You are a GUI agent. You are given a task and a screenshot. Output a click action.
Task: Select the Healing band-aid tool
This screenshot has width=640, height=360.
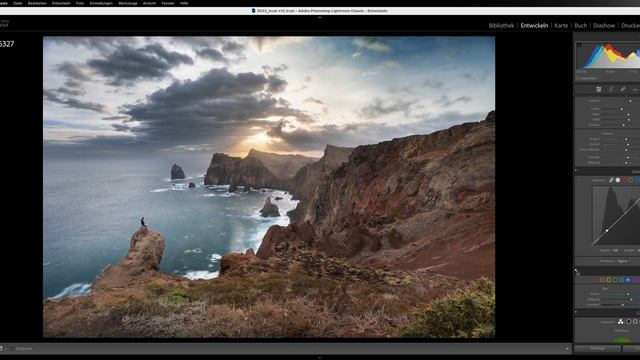(623, 89)
